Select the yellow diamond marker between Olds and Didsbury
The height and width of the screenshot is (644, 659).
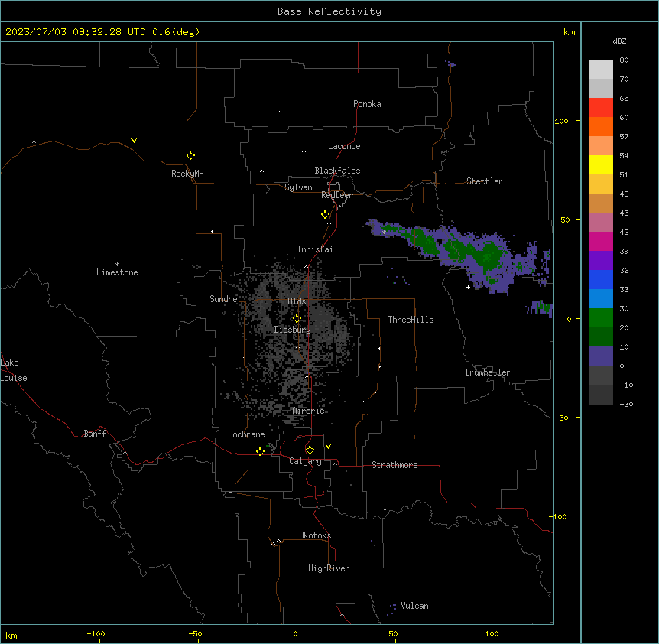pyautogui.click(x=297, y=319)
